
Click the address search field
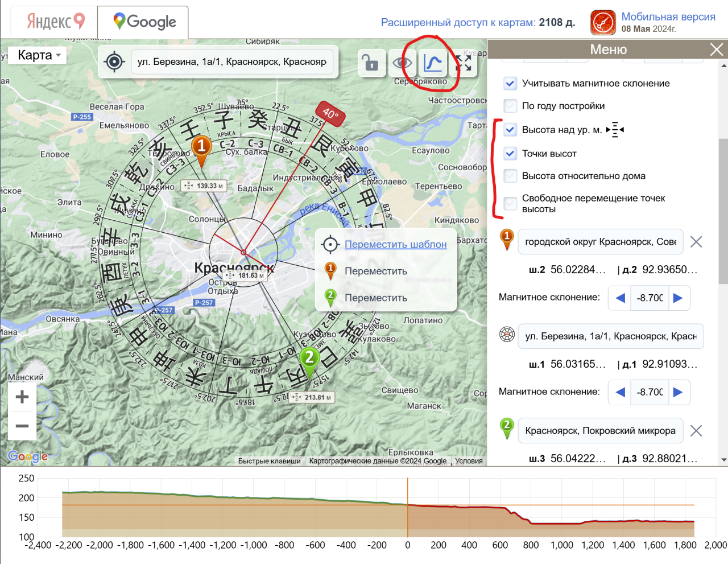tap(232, 61)
